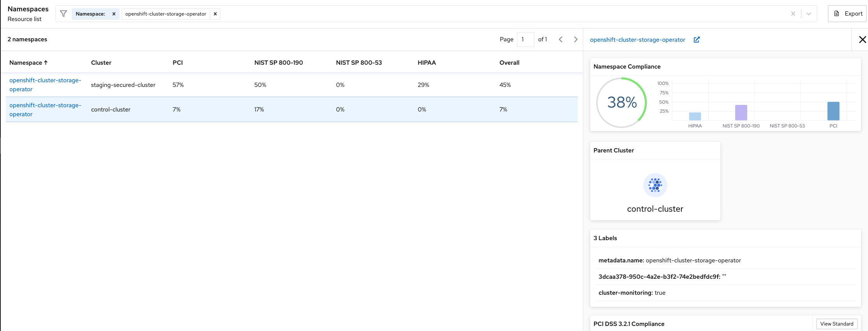Click the Export button

point(848,14)
